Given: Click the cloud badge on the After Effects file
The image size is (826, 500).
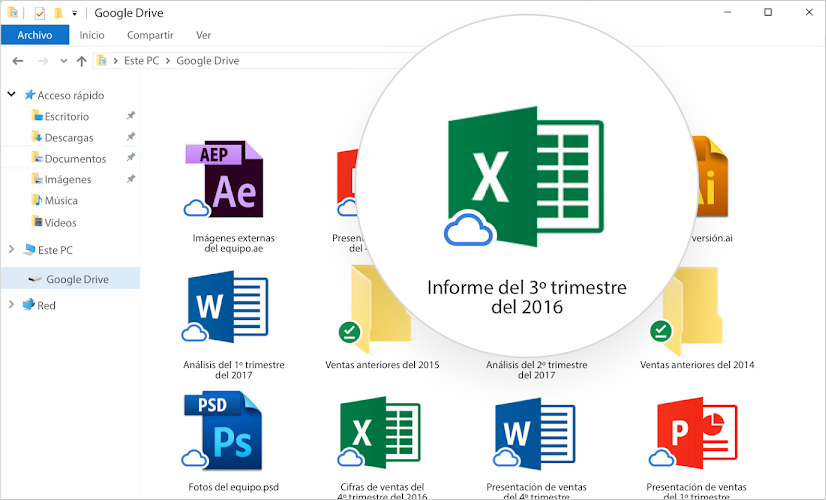Looking at the screenshot, I should 196,208.
